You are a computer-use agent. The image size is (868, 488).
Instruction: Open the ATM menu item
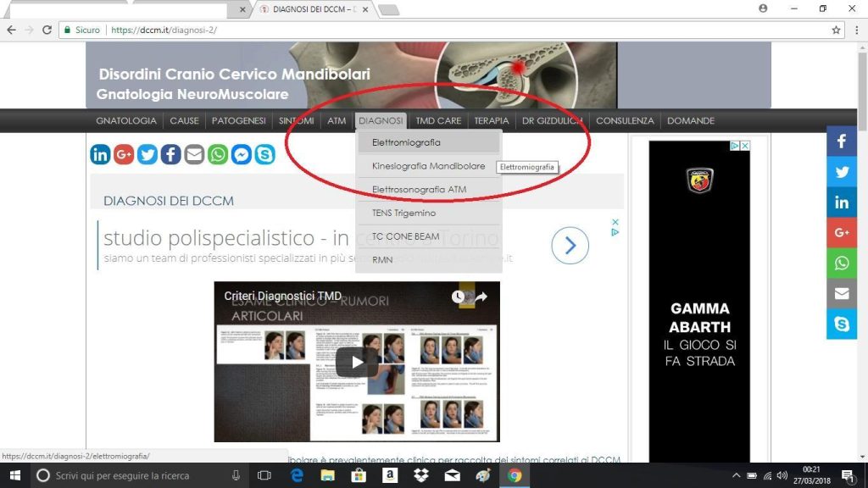click(x=337, y=120)
